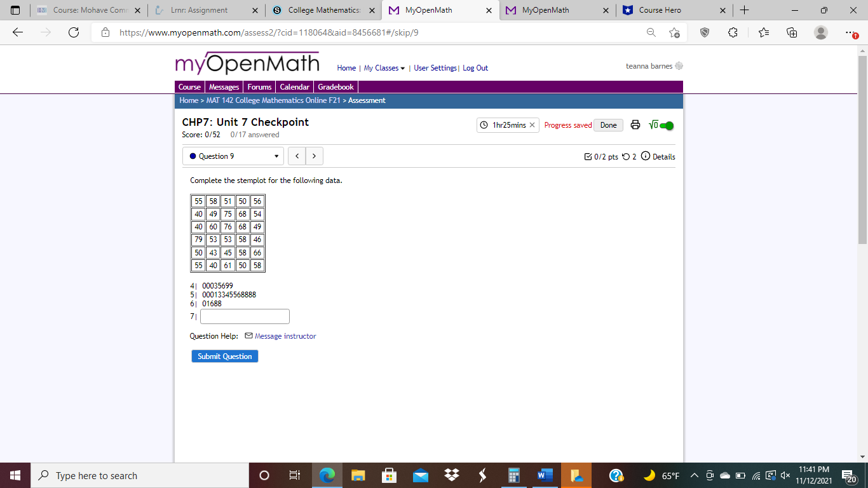The width and height of the screenshot is (868, 488).
Task: Open the My Classes dropdown
Action: tap(381, 68)
